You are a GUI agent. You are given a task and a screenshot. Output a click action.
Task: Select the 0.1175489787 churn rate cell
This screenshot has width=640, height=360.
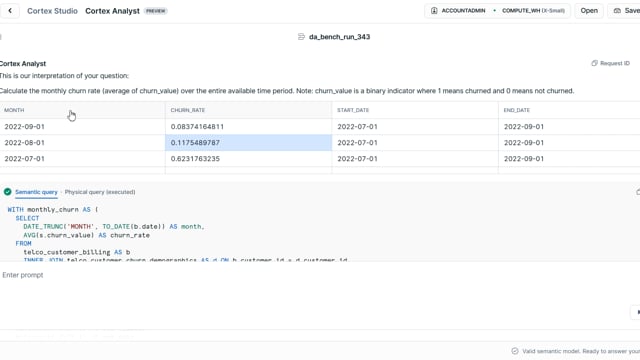tap(249, 142)
